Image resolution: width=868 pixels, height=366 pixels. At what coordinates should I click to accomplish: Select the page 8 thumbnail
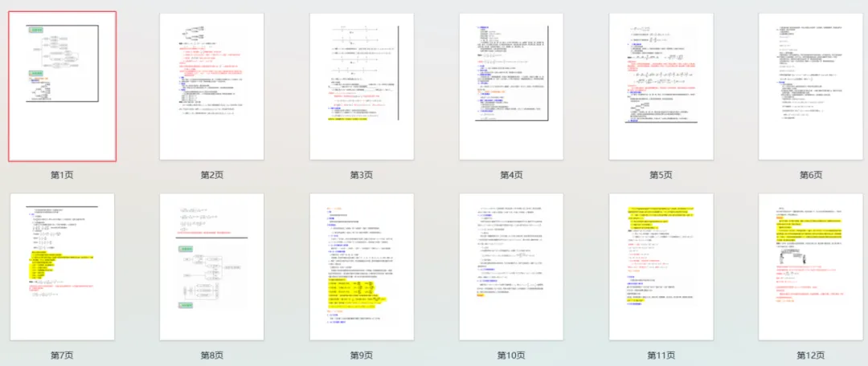[x=211, y=267]
